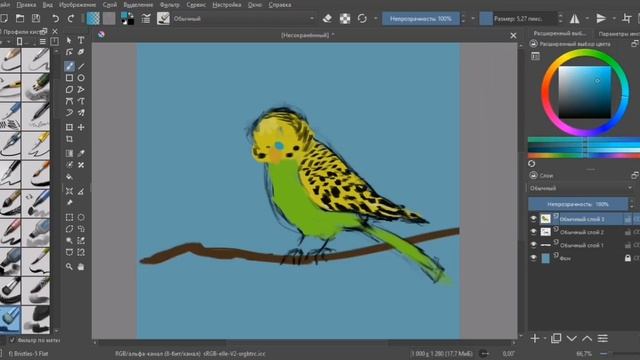The height and width of the screenshot is (360, 640).
Task: Open the brush settings editor icon
Action: click(x=146, y=18)
